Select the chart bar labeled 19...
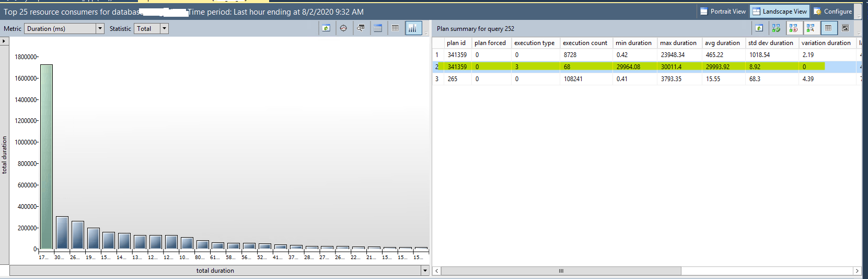The width and height of the screenshot is (868, 279). pyautogui.click(x=94, y=238)
